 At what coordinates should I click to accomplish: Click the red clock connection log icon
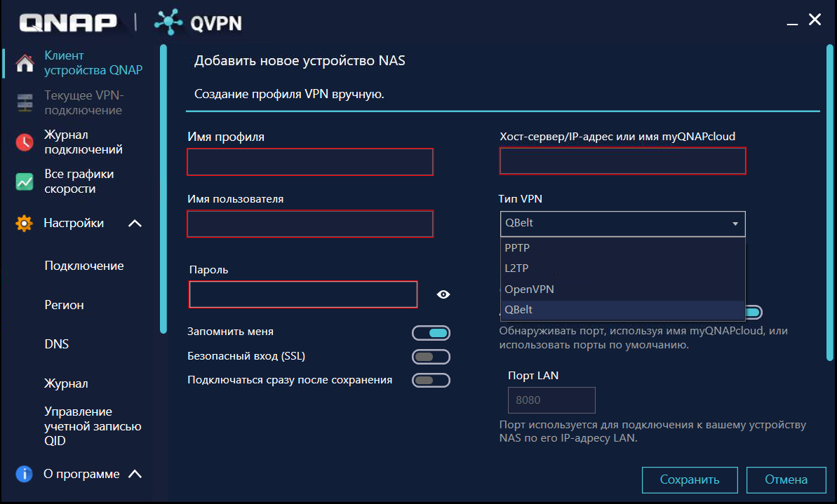25,142
